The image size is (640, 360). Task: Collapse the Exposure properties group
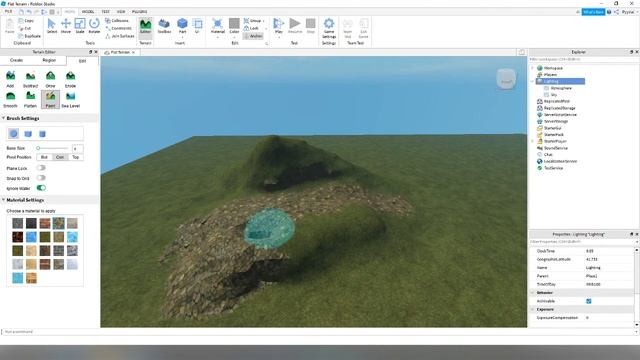(x=532, y=309)
